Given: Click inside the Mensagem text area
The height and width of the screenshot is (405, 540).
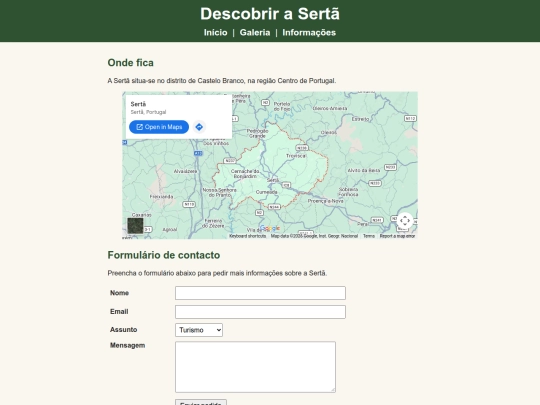Looking at the screenshot, I should [255, 367].
